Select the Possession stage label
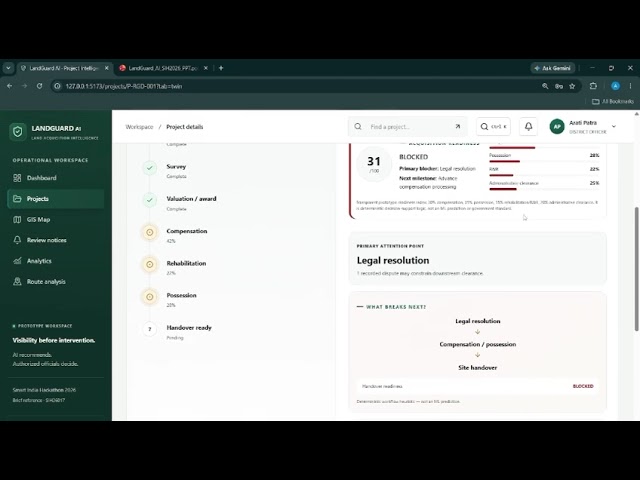Screen dimensions: 640x480 pyautogui.click(x=181, y=295)
